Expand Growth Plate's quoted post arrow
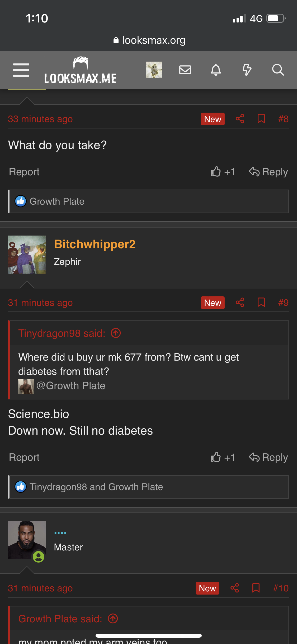Viewport: 297px width, 644px height. [x=113, y=619]
